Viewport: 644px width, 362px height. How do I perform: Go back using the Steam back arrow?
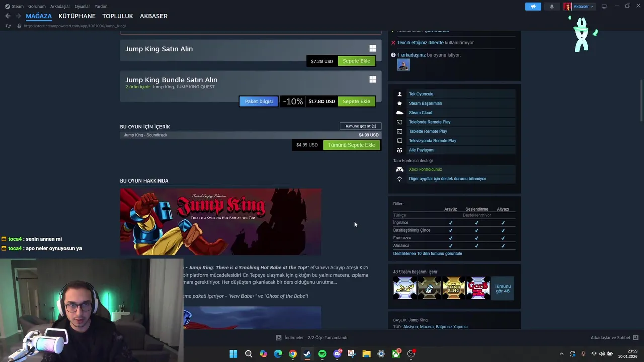coord(8,16)
